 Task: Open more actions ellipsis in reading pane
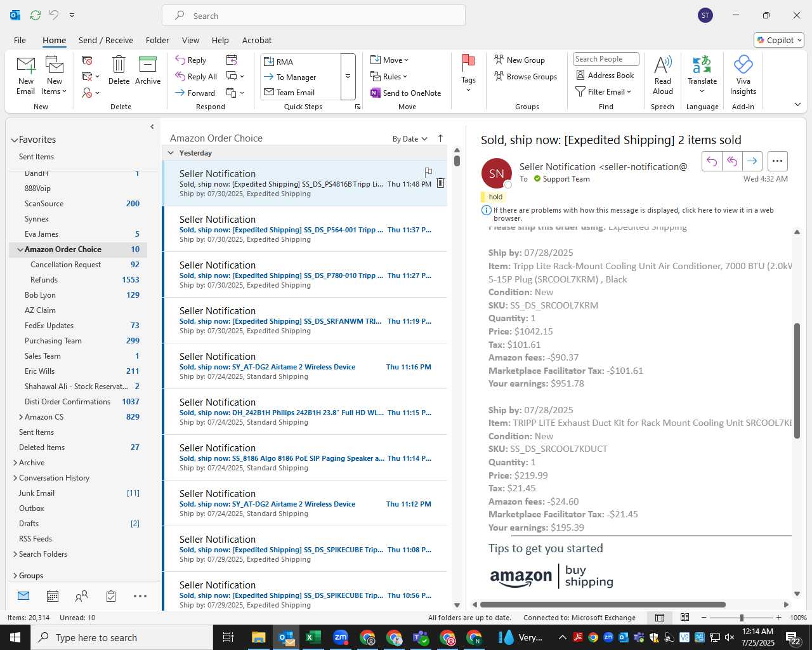777,161
